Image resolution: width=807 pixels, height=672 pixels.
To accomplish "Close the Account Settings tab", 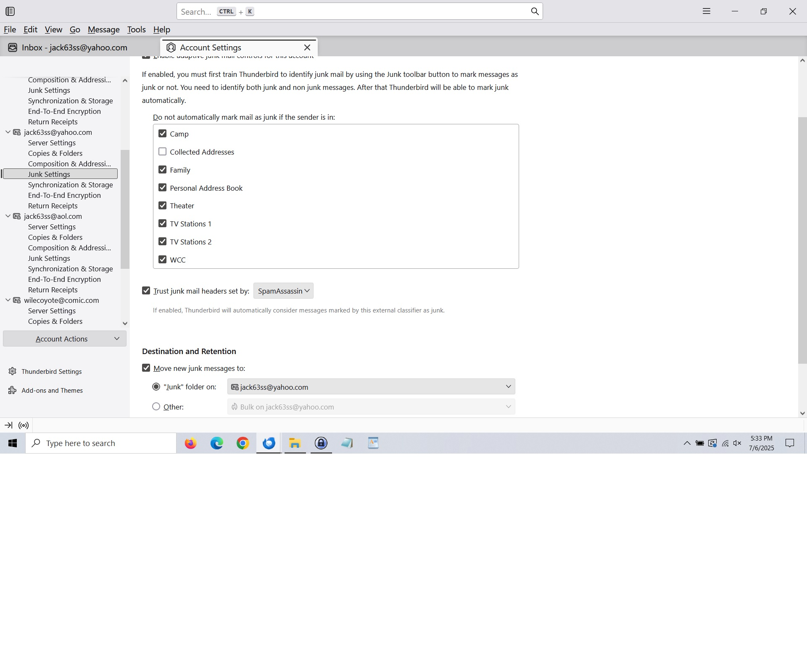I will 307,47.
